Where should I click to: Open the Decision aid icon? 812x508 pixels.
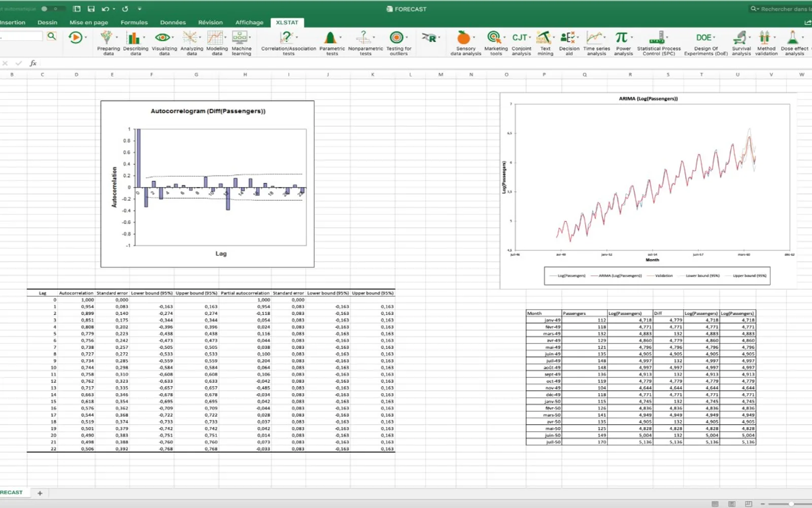tap(567, 38)
